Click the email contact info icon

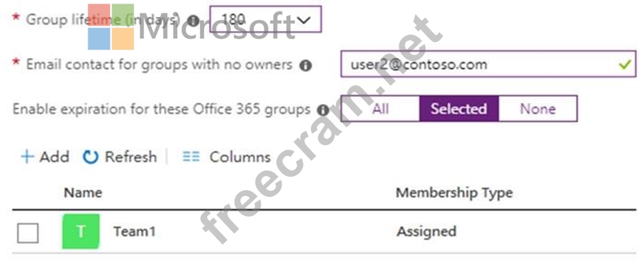[x=306, y=65]
